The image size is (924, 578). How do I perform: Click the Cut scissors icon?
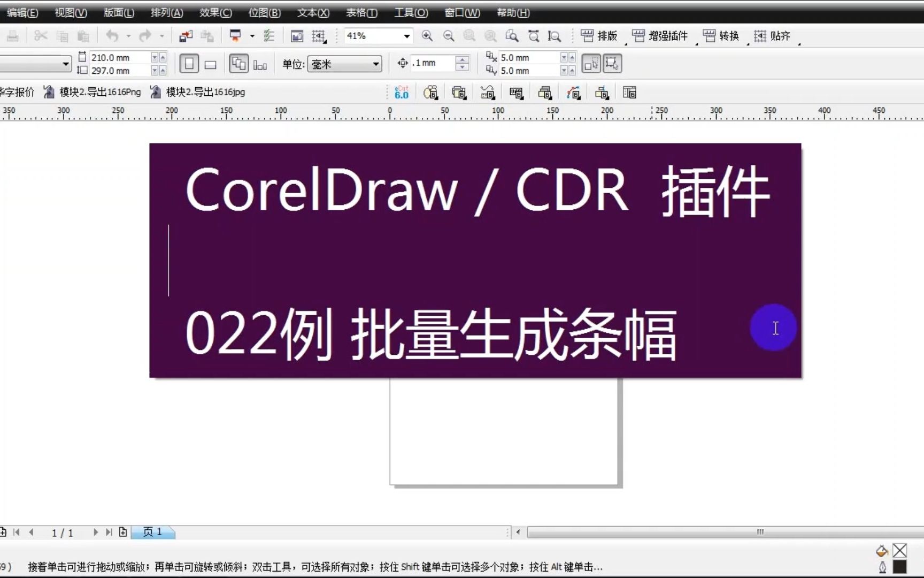41,36
